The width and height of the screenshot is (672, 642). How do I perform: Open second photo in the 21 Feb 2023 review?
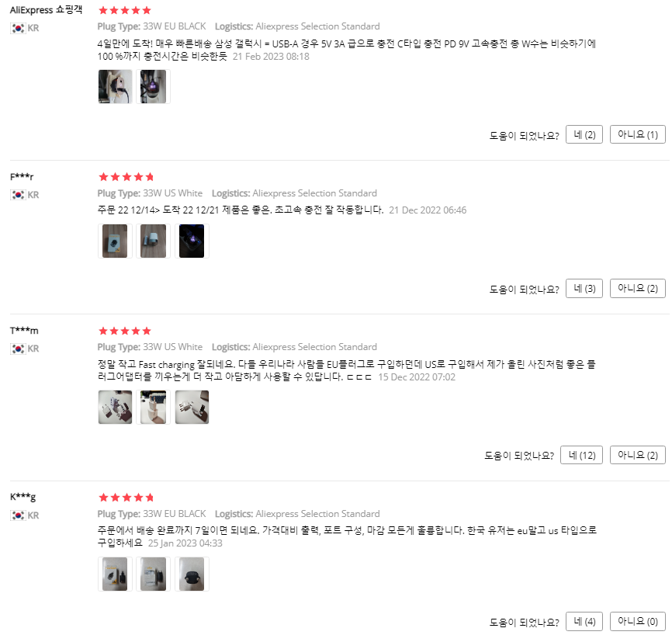click(x=153, y=86)
